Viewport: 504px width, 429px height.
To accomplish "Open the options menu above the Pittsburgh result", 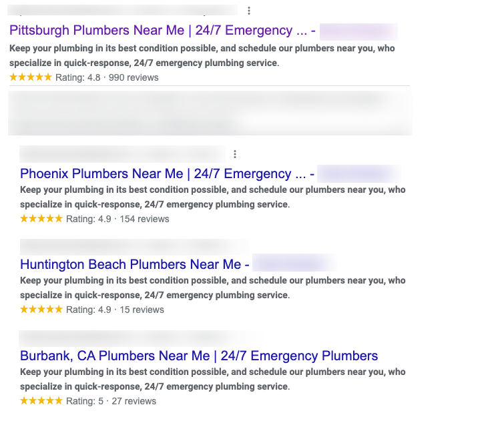I will pos(248,11).
